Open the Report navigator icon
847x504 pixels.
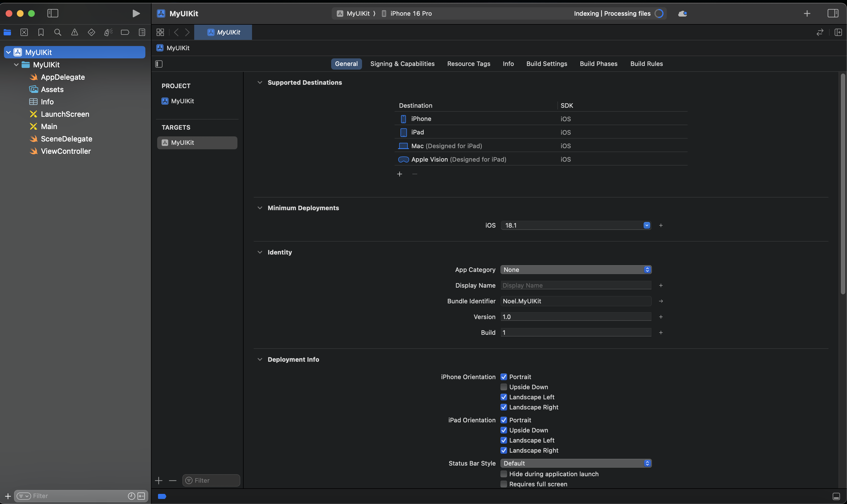tap(142, 32)
